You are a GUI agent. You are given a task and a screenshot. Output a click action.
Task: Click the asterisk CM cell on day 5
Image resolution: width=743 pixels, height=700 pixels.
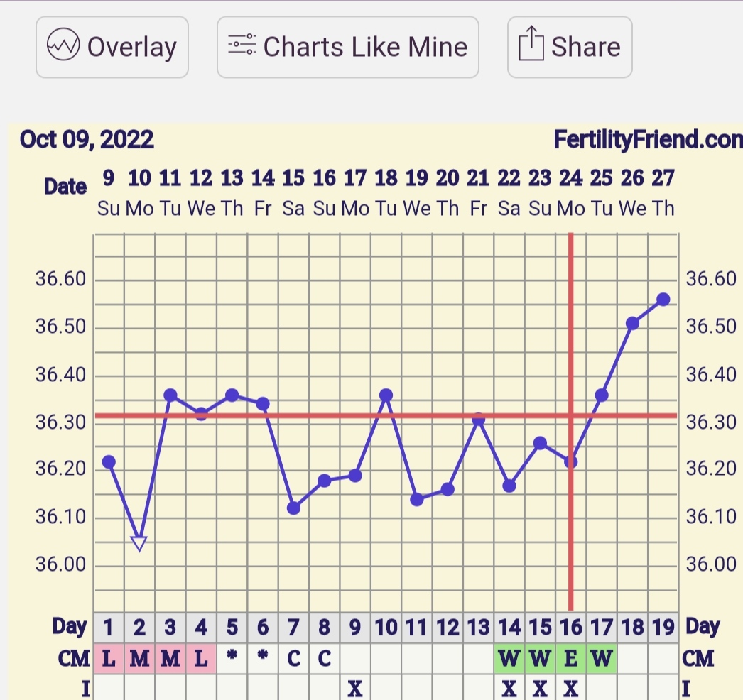[x=232, y=658]
